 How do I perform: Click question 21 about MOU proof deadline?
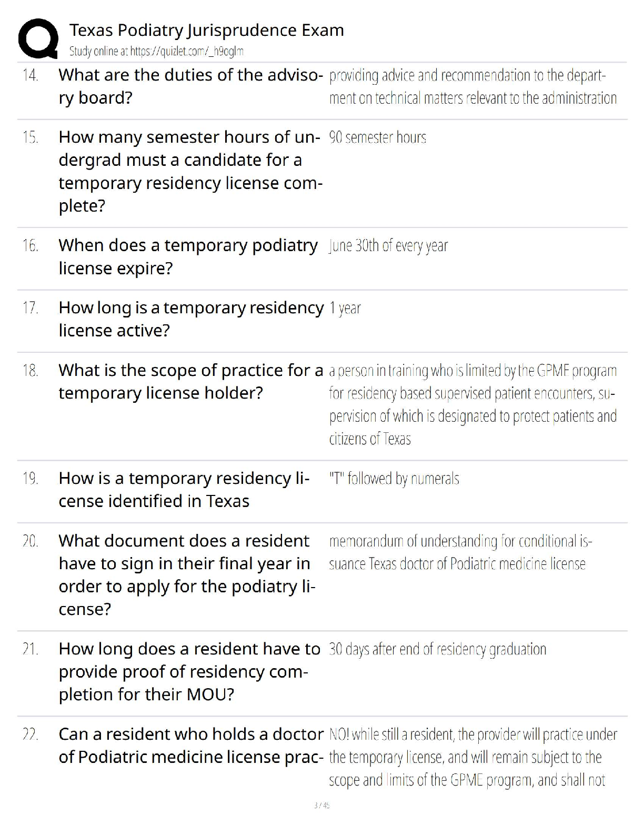(189, 671)
